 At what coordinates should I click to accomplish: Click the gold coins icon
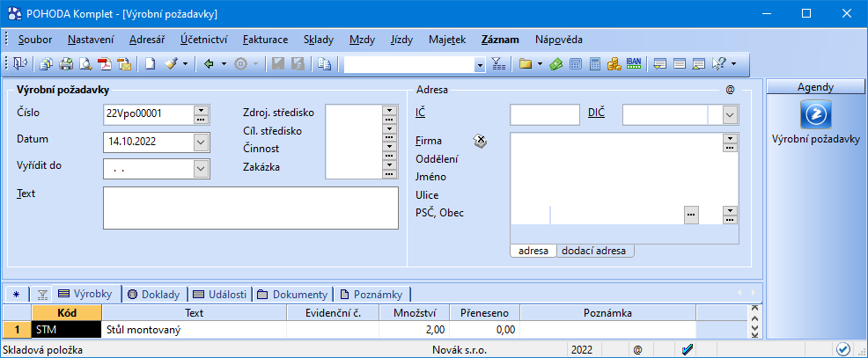[614, 64]
